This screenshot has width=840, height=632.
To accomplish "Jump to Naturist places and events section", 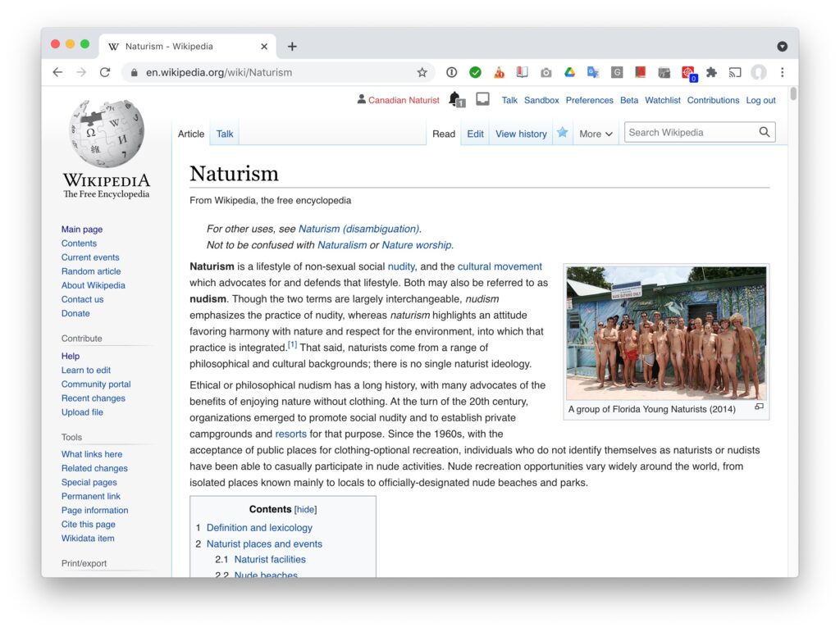I will coord(265,543).
